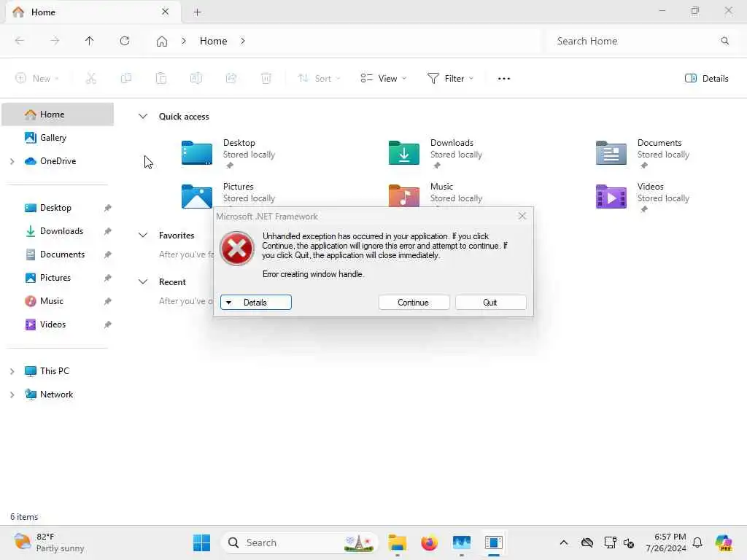747x560 pixels.
Task: Collapse the Recent section
Action: click(x=143, y=281)
